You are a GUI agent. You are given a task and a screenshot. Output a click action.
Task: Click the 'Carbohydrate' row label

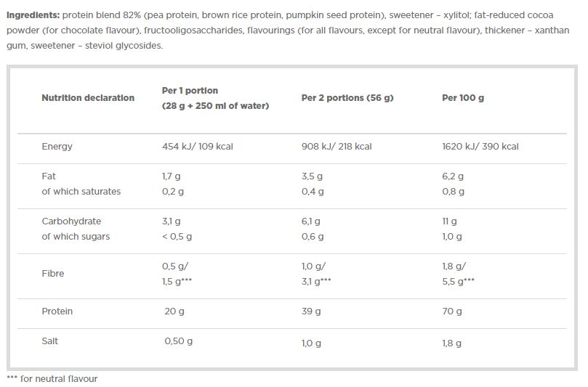(71, 221)
